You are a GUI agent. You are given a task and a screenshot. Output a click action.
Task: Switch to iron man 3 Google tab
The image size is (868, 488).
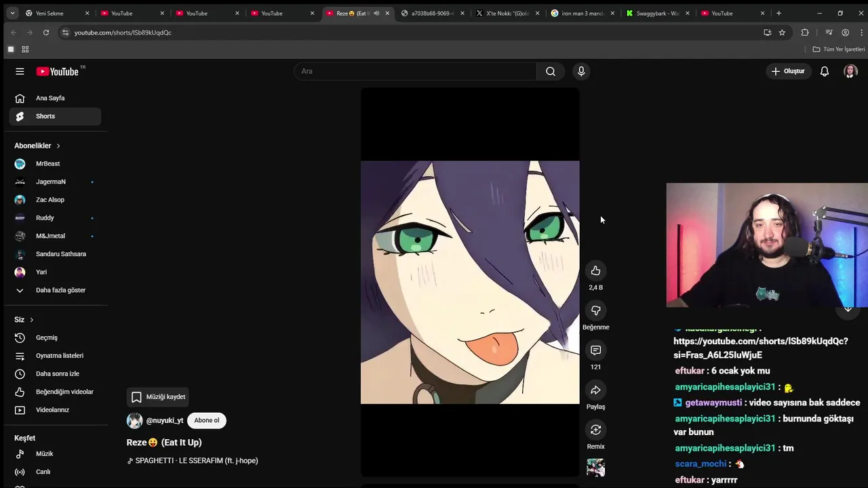[583, 13]
